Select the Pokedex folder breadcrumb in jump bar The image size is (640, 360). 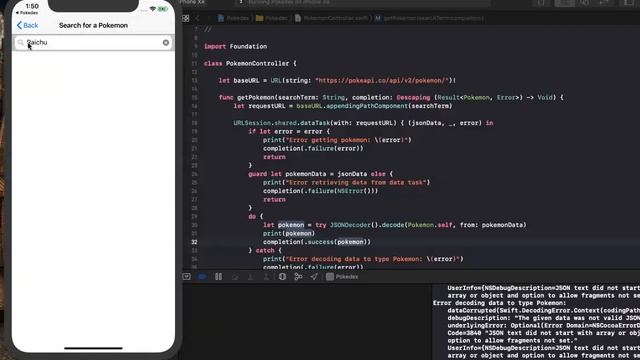[271, 18]
